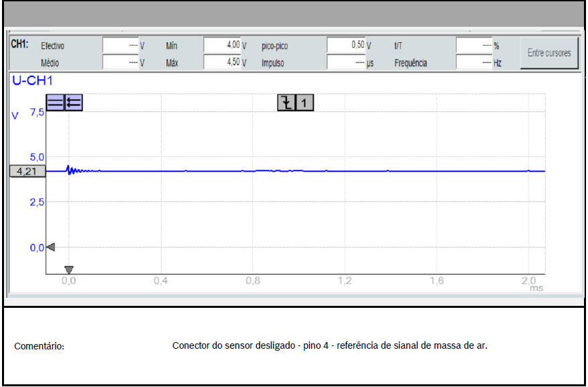
Task: Click the left-arrow cursor icon
Action: click(x=73, y=103)
